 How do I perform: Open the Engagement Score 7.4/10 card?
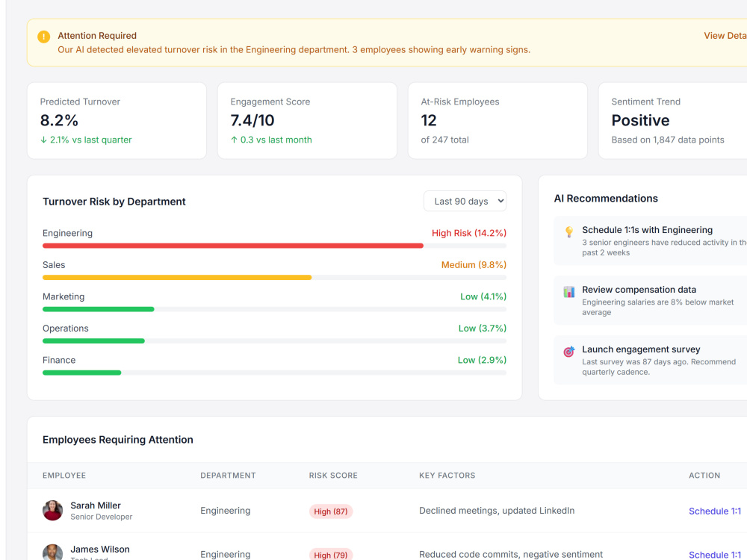pos(307,120)
